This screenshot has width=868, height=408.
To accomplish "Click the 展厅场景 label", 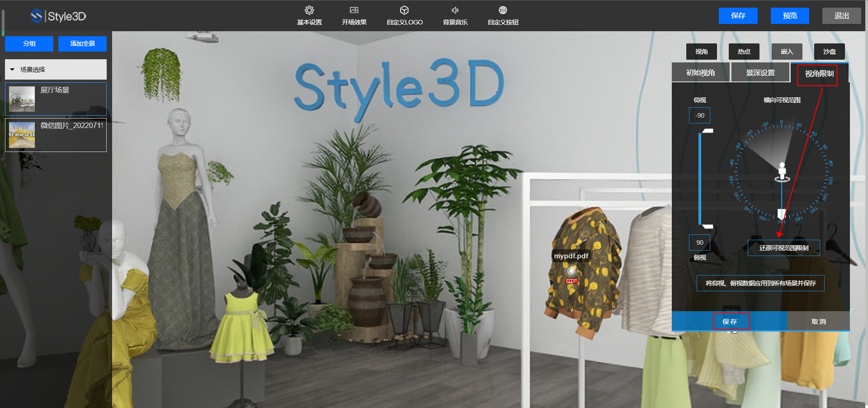I will (x=55, y=90).
